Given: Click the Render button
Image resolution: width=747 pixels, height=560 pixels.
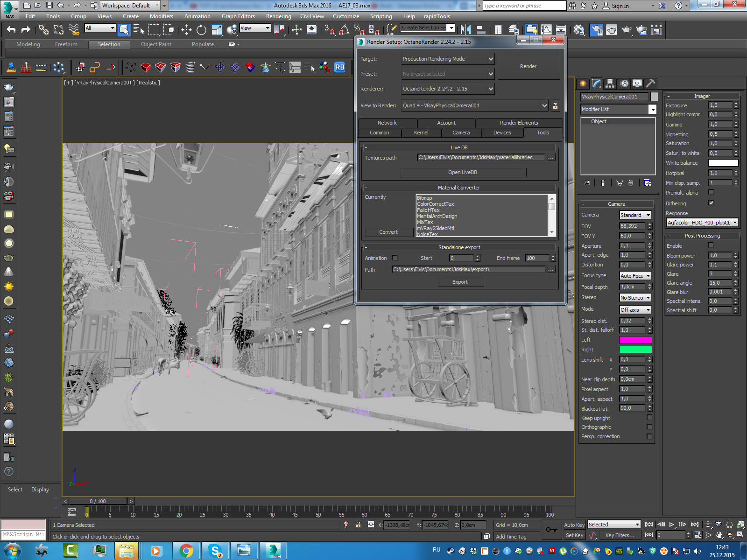Looking at the screenshot, I should [x=529, y=66].
